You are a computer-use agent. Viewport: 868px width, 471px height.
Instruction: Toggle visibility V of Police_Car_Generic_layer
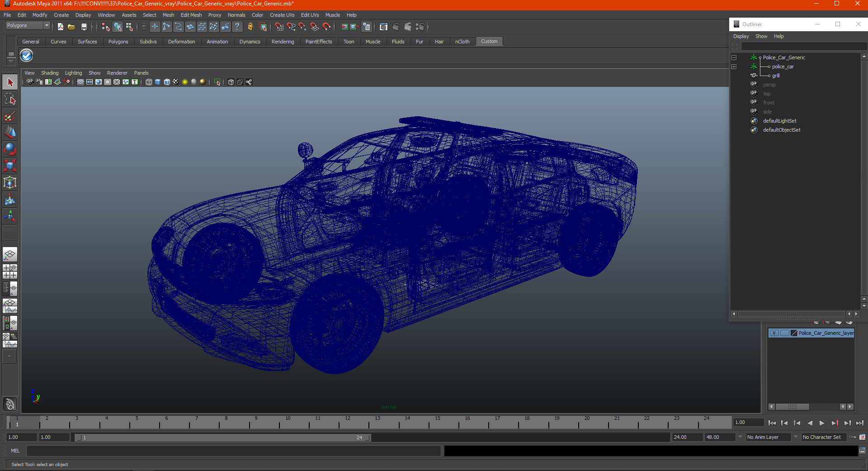click(x=774, y=333)
